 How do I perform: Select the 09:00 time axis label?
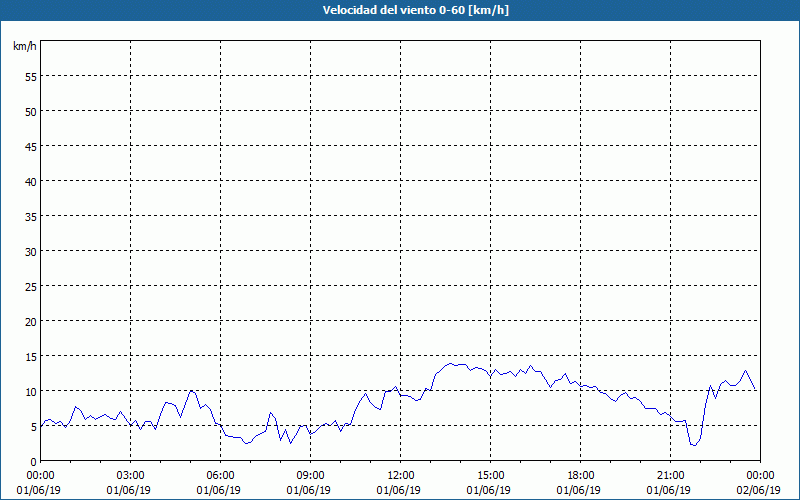click(309, 476)
